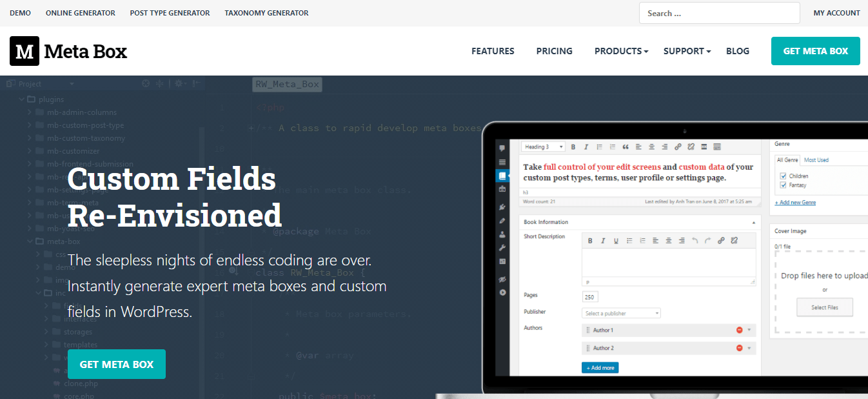Image resolution: width=868 pixels, height=399 pixels.
Task: Click align right in Short Description toolbar
Action: click(x=682, y=241)
